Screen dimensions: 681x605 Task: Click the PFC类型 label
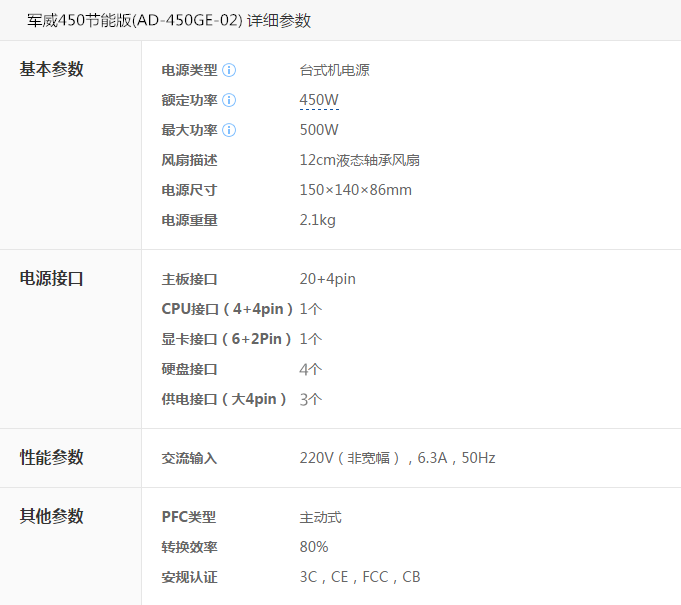tap(188, 517)
